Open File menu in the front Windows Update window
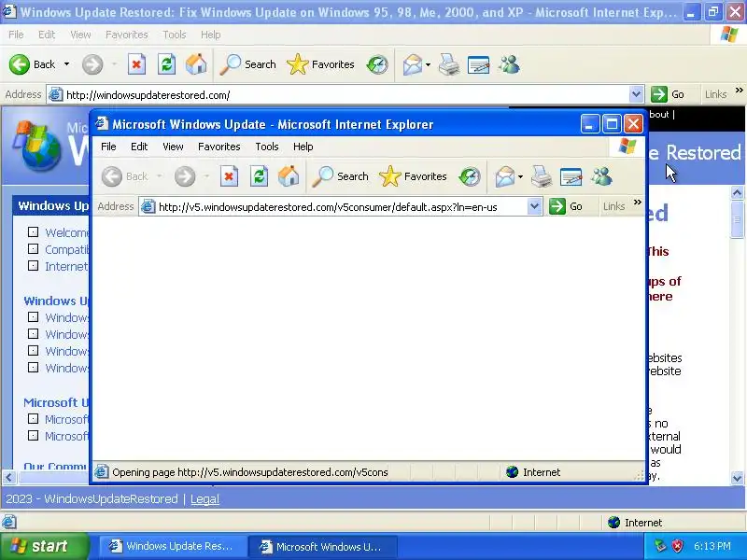 (108, 147)
